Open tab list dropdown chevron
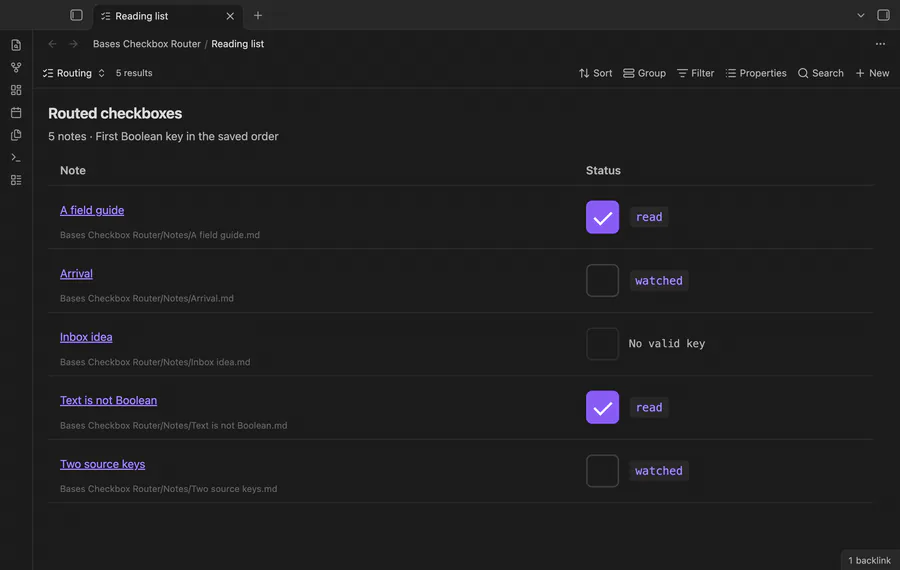The height and width of the screenshot is (570, 900). 860,15
